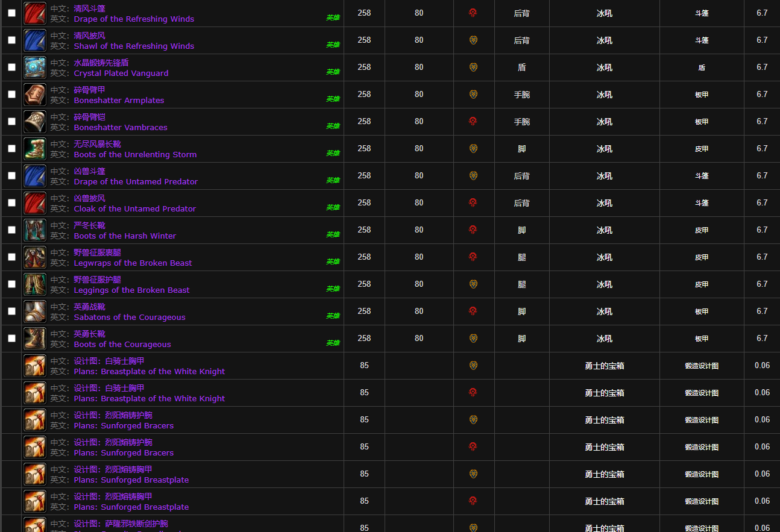This screenshot has height=532, width=780.
Task: Open the Legwraps of the Broken Beast link
Action: tap(133, 263)
